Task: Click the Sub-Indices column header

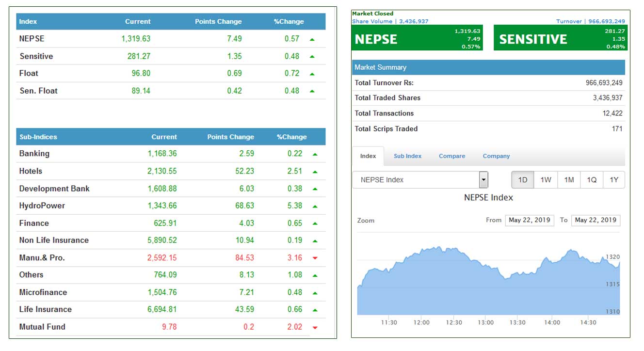Action: [x=38, y=137]
